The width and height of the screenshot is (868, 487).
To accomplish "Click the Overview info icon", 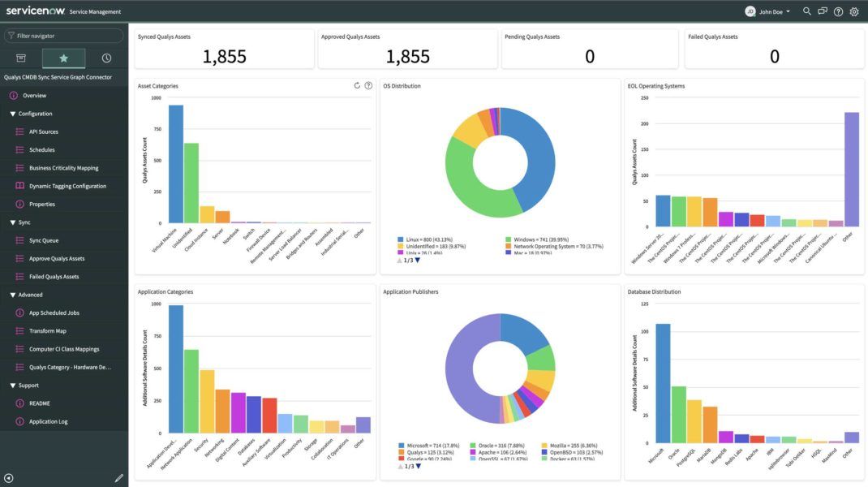I will point(14,95).
